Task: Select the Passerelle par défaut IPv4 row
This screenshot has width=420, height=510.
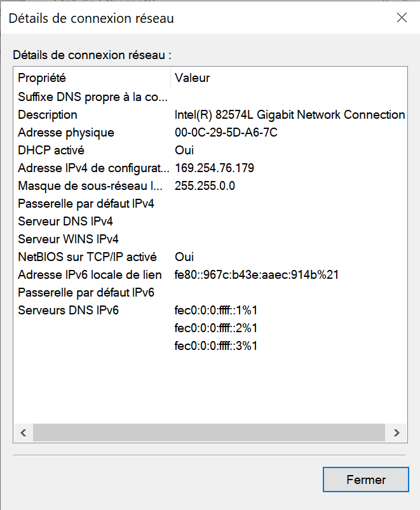Action: [86, 204]
